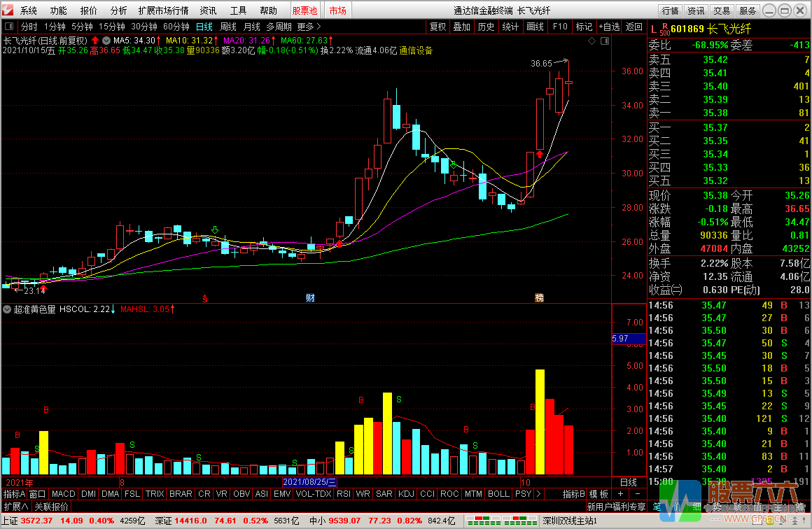The width and height of the screenshot is (812, 529).
Task: Switch to the 15分钟 period
Action: 112,27
